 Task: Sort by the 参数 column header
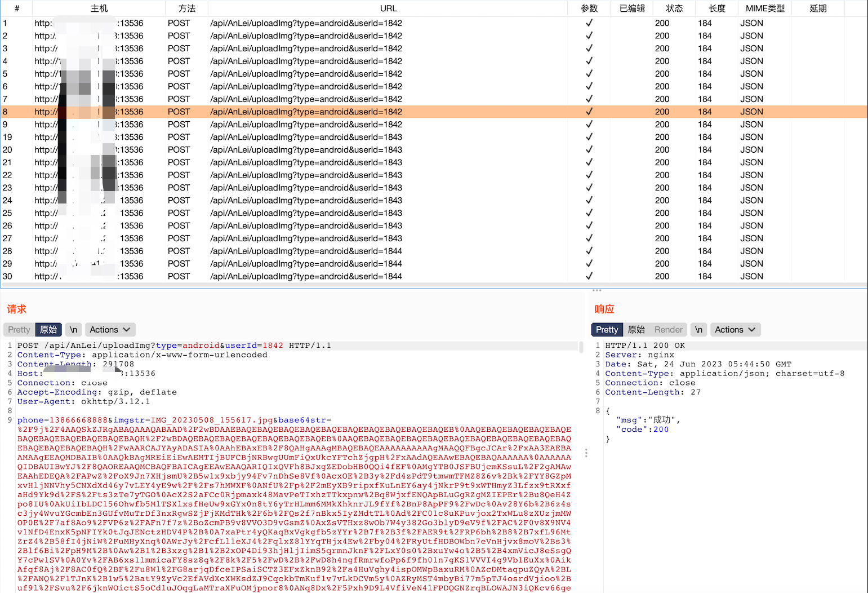click(589, 8)
